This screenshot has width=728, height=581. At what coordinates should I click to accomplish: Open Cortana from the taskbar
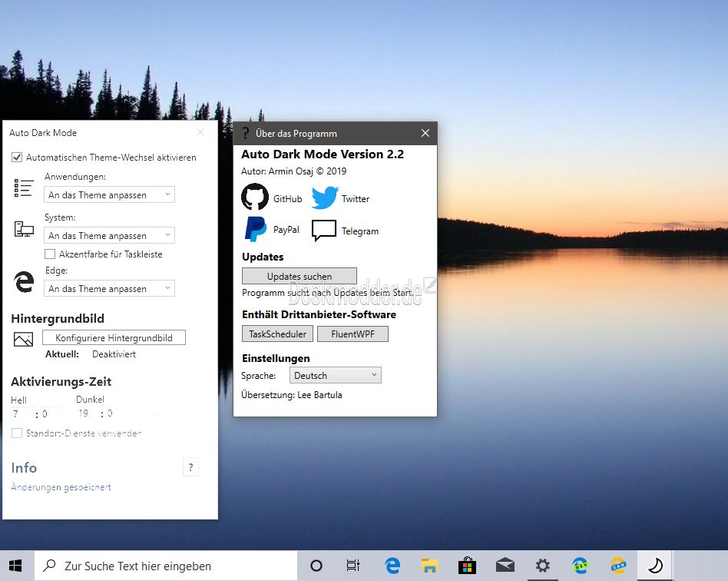(x=316, y=566)
